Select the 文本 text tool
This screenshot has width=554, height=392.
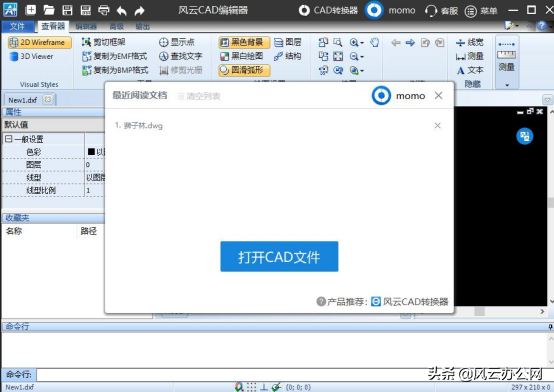[x=470, y=70]
